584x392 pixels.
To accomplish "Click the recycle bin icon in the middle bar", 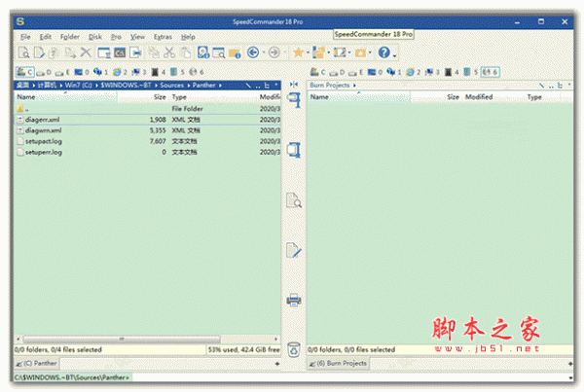I will point(294,349).
